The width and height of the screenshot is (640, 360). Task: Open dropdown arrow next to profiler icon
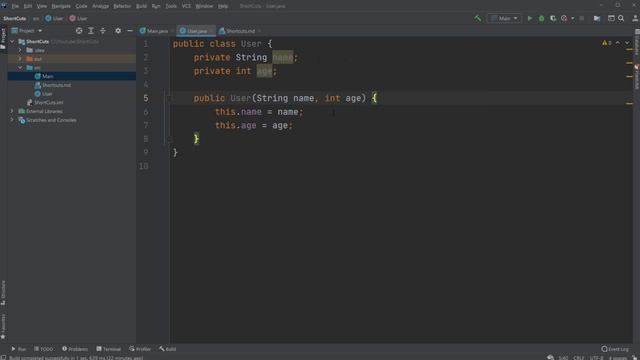point(573,18)
